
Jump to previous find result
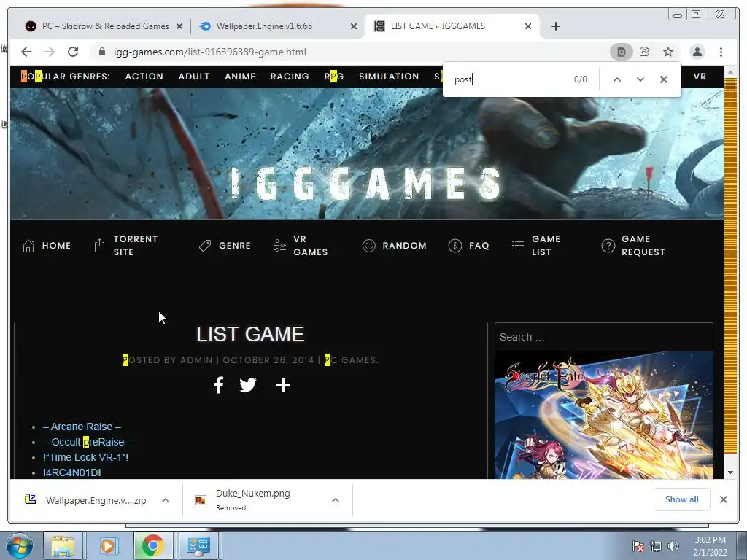point(617,79)
